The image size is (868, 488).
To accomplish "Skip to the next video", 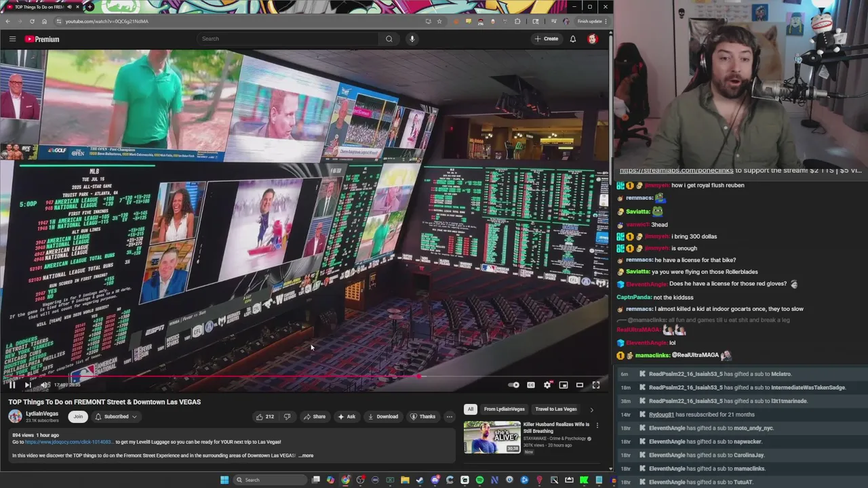I will [x=28, y=385].
